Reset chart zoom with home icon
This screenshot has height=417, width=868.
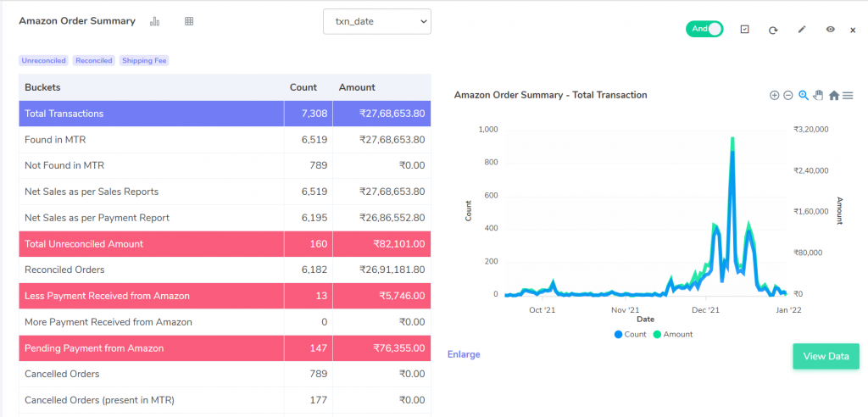point(834,95)
